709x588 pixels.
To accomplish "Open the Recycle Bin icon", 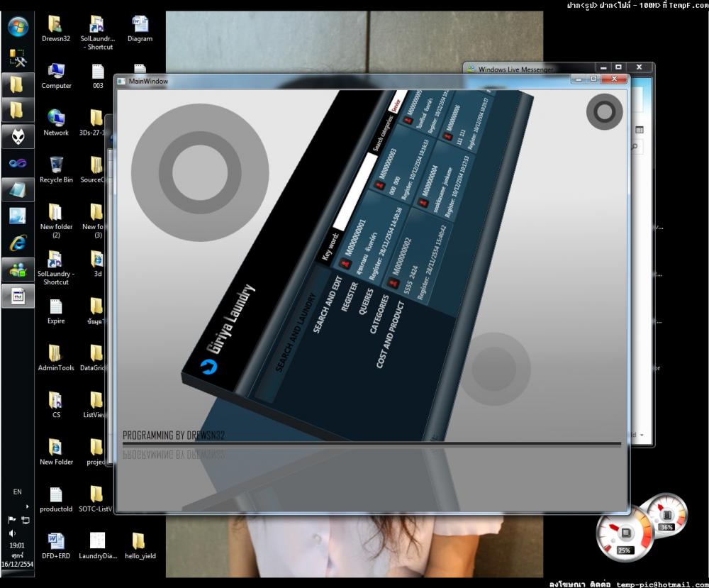I will click(x=56, y=170).
